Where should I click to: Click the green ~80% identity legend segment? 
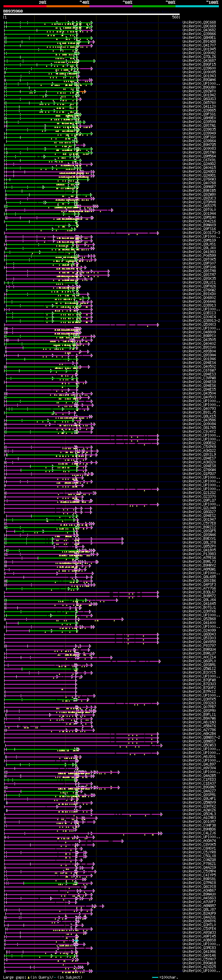pyautogui.click(x=154, y=6)
